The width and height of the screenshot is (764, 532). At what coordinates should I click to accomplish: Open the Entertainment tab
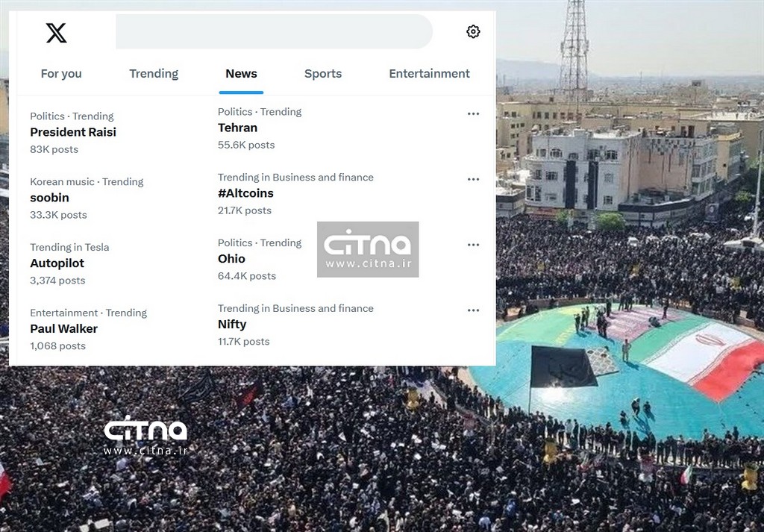point(429,74)
